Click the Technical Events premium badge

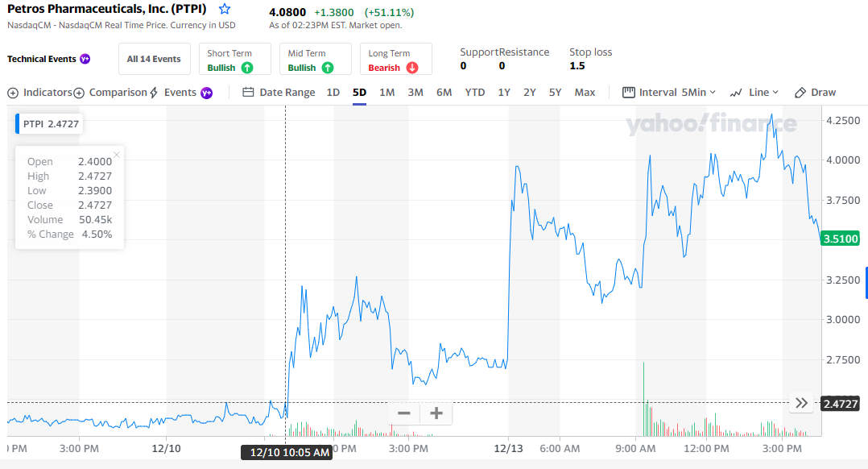point(85,59)
